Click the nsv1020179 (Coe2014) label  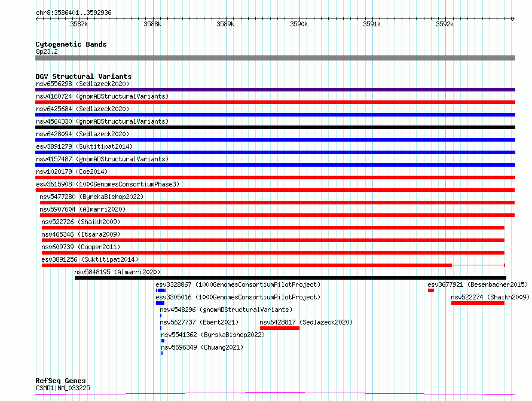click(x=72, y=172)
